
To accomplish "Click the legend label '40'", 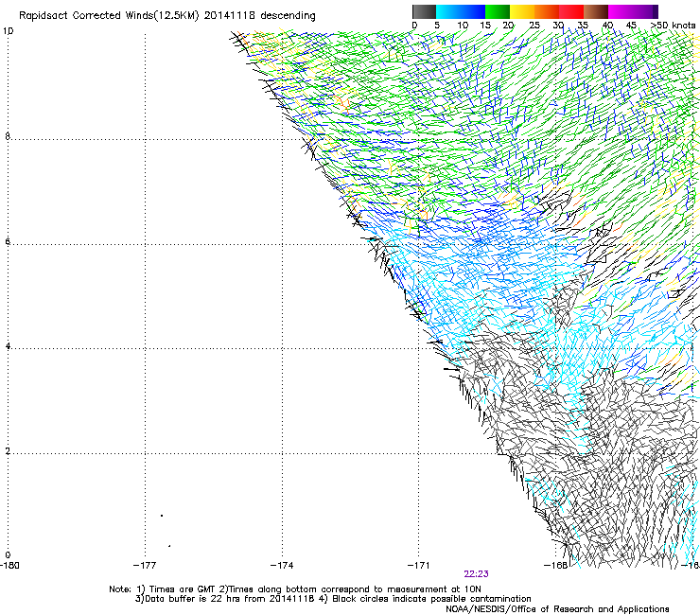I will pos(607,26).
